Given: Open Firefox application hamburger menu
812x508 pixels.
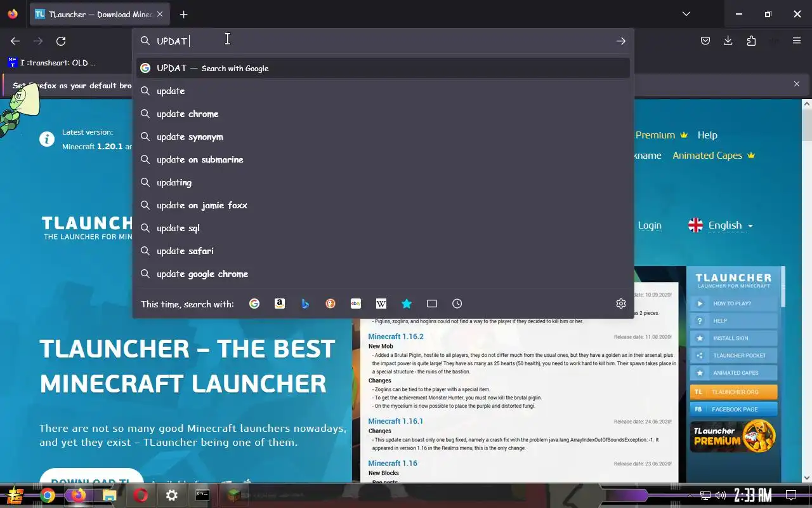Looking at the screenshot, I should pos(797,41).
